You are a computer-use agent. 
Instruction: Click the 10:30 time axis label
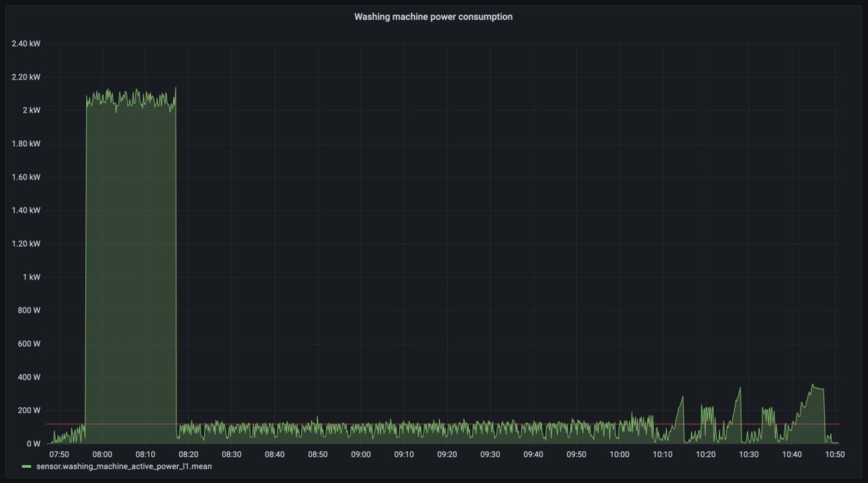[x=749, y=454]
